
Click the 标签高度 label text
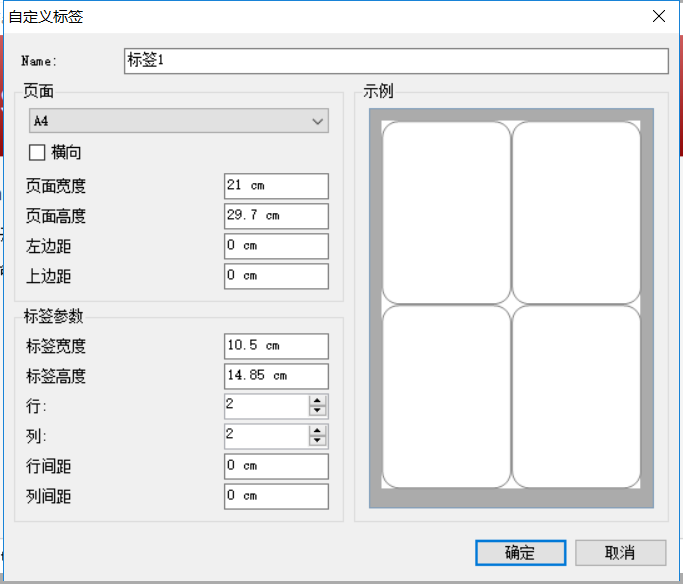(56, 376)
